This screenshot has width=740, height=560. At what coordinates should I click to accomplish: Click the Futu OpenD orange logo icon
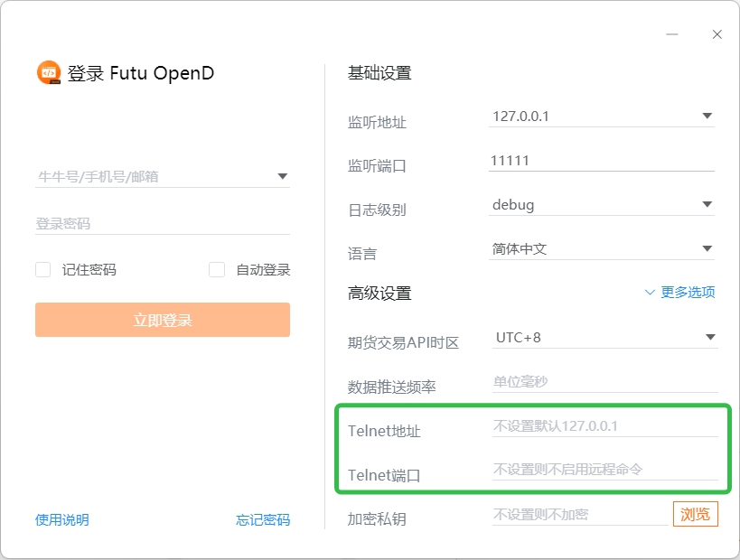(49, 73)
